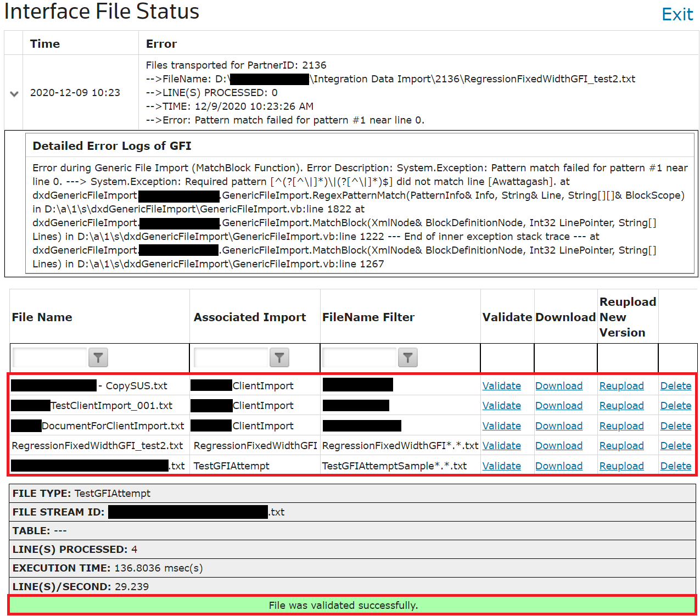700x616 pixels.
Task: Delete the CopySUS.txt file
Action: 676,386
